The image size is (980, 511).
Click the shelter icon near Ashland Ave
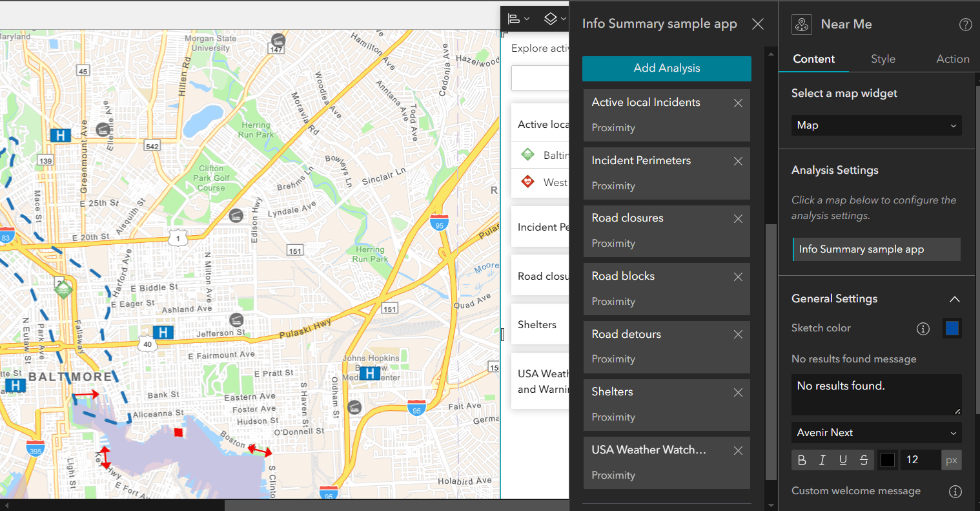[x=236, y=319]
